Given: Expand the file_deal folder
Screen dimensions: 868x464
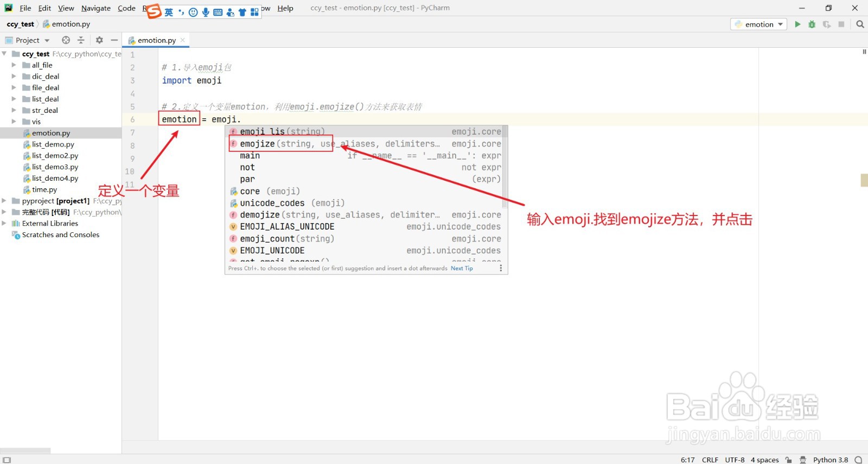Looking at the screenshot, I should click(14, 88).
